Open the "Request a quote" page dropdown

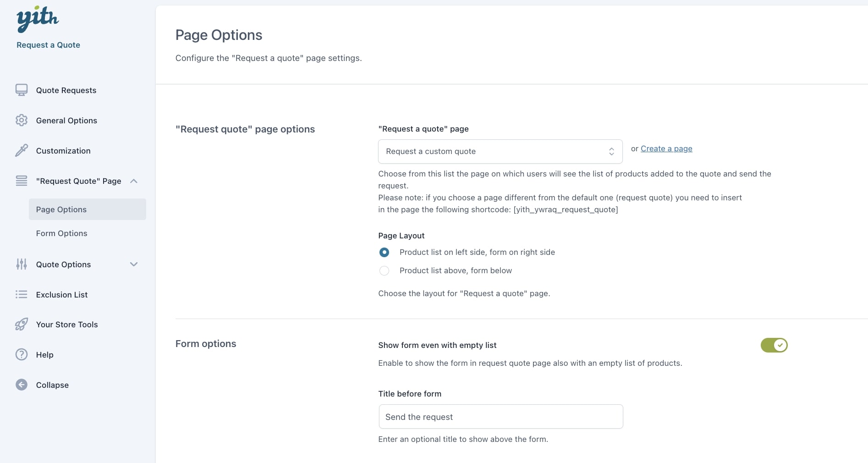[500, 152]
